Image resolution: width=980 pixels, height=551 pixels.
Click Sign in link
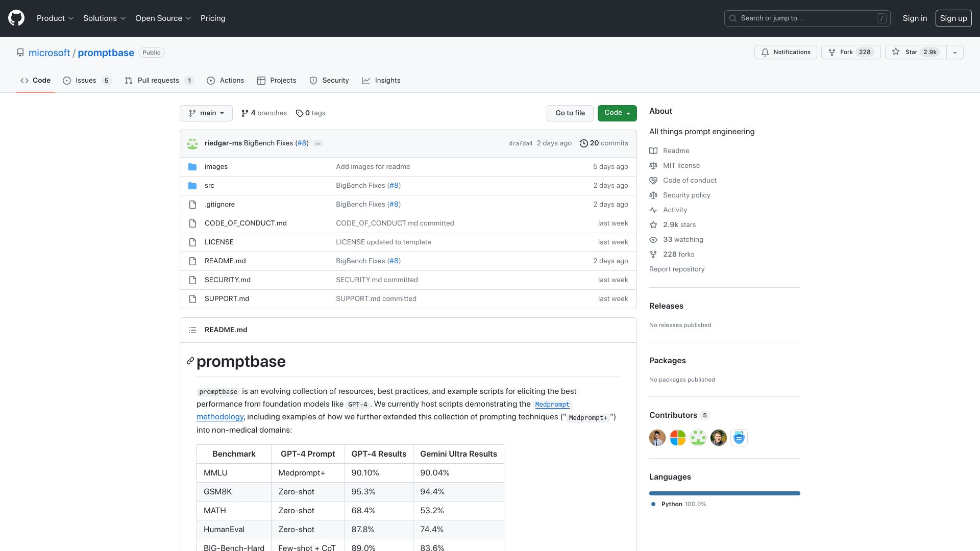(x=915, y=18)
